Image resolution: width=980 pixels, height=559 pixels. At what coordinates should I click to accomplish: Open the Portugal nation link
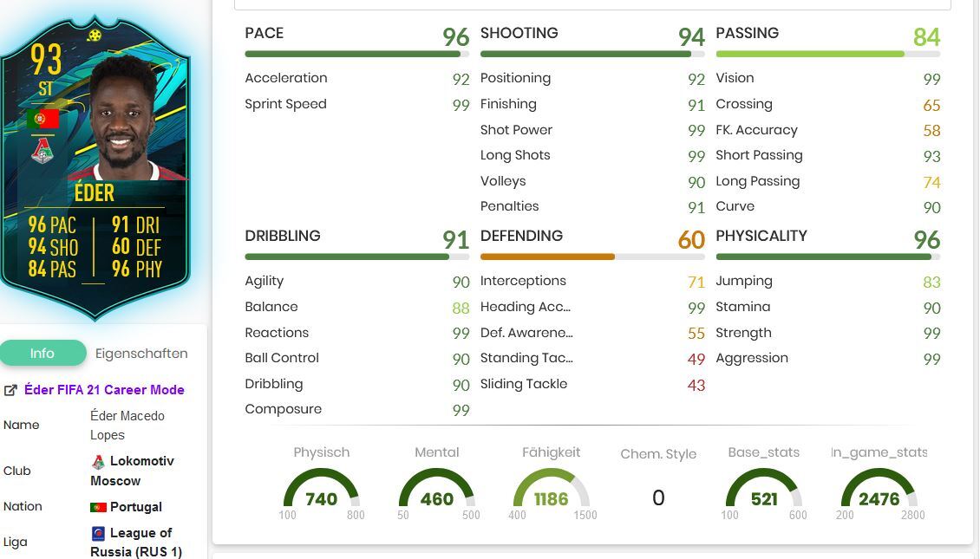click(x=135, y=507)
